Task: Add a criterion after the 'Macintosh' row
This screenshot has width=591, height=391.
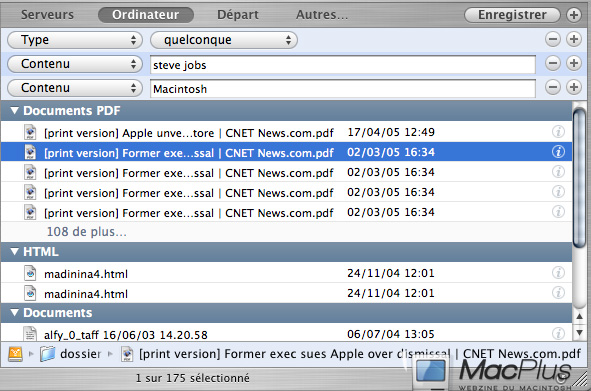Action: tap(574, 87)
